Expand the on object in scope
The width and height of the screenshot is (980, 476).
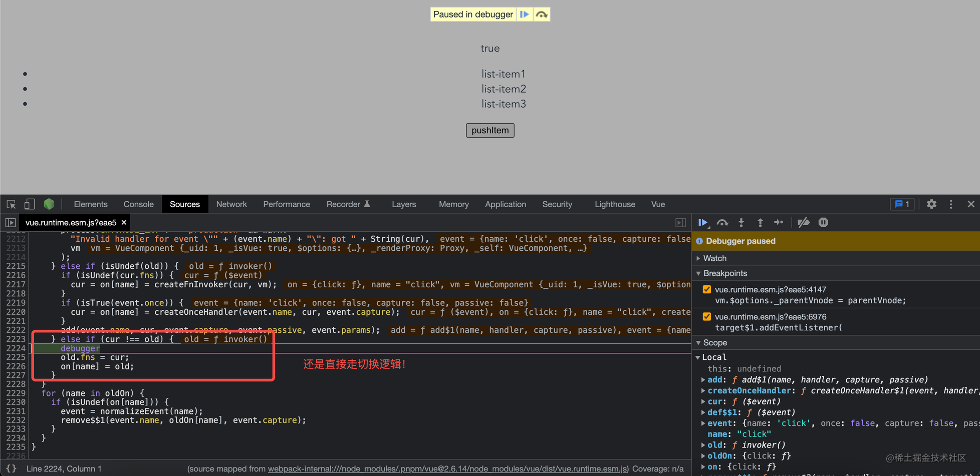pos(703,467)
